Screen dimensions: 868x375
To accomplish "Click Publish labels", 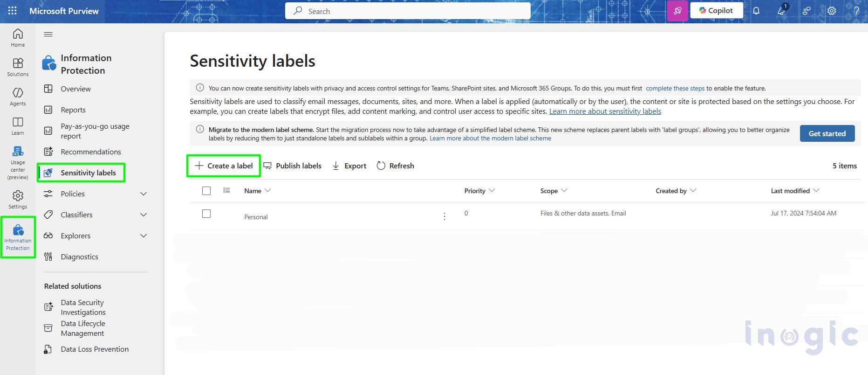I will coord(293,166).
